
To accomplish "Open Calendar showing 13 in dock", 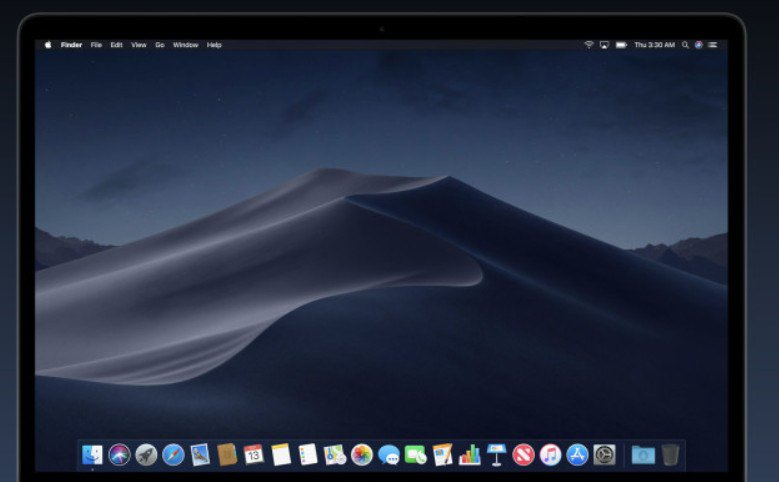I will coord(254,455).
